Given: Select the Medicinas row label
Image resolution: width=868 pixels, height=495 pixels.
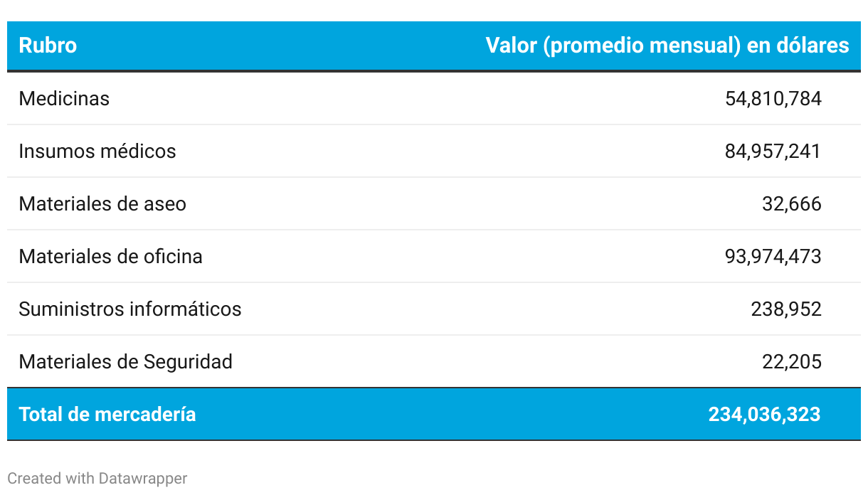Looking at the screenshot, I should pyautogui.click(x=64, y=98).
